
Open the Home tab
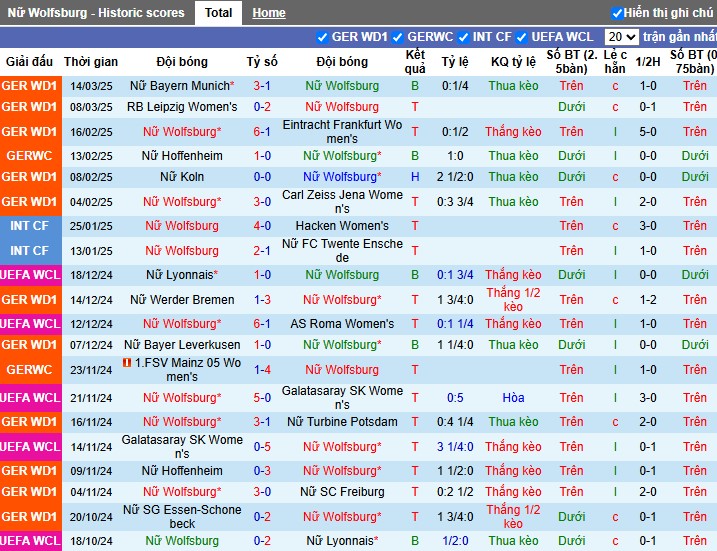[x=269, y=13]
